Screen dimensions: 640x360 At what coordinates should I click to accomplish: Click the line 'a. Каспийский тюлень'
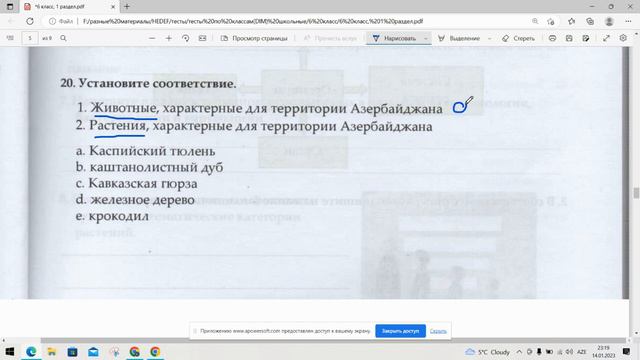[x=145, y=151]
